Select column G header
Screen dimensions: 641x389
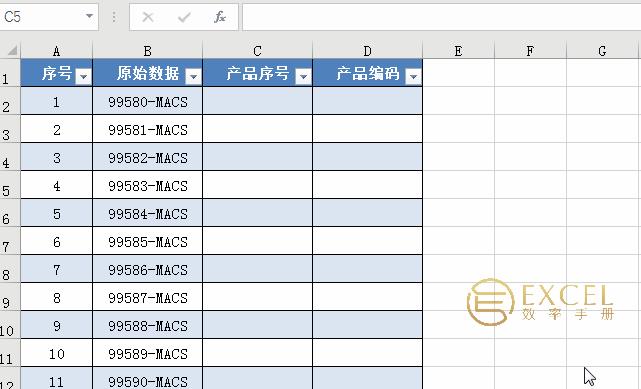[x=602, y=51]
